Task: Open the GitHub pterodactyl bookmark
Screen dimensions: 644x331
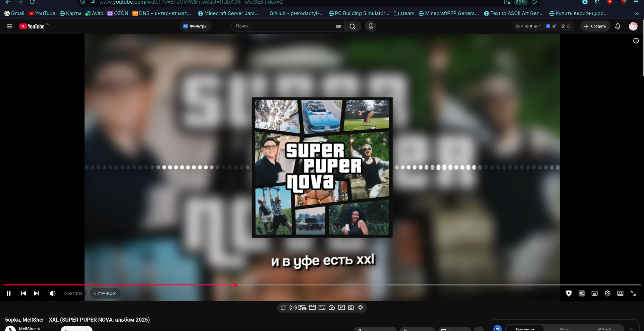Action: pyautogui.click(x=293, y=13)
